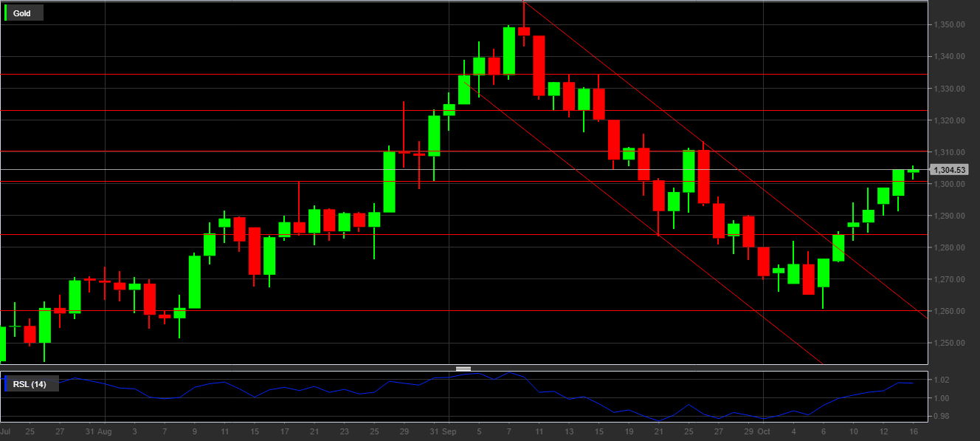Grab the panel splitter handle above RSL pane
Image resolution: width=980 pixels, height=441 pixels.
click(463, 368)
